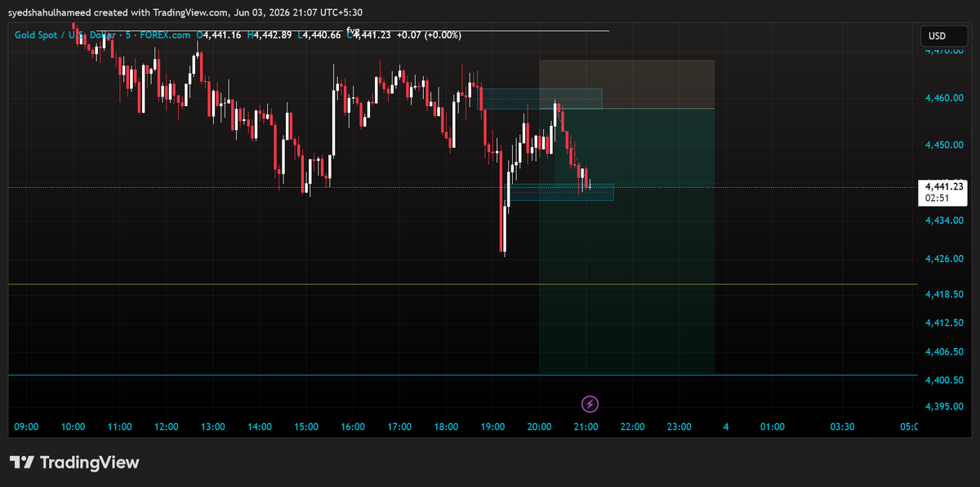Click the 4,426.00 price axis label

coord(944,259)
